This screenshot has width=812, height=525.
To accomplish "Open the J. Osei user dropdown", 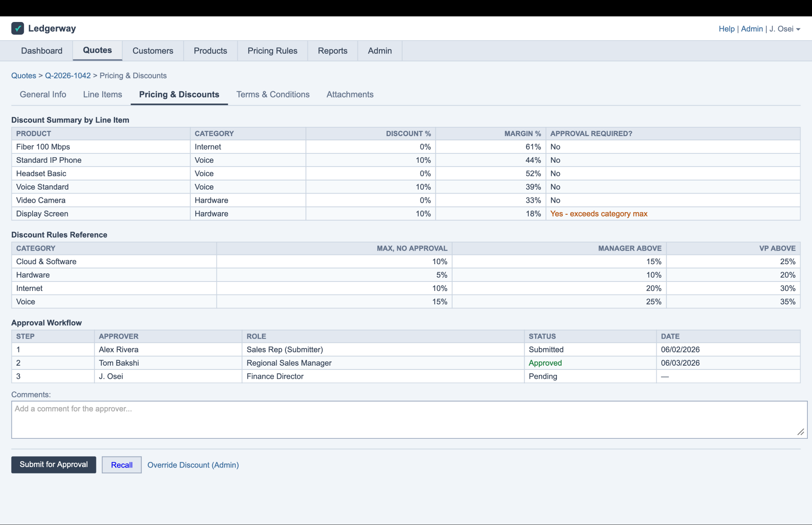I will [x=785, y=29].
